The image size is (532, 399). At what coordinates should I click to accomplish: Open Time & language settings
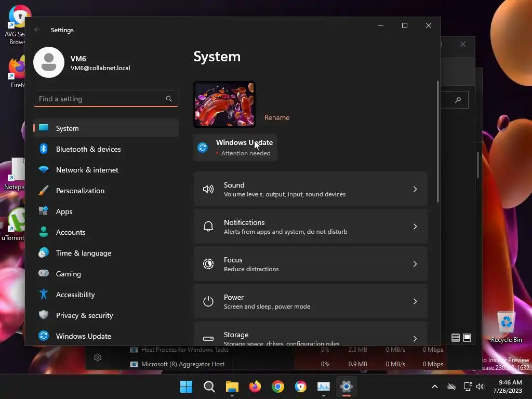(106, 253)
